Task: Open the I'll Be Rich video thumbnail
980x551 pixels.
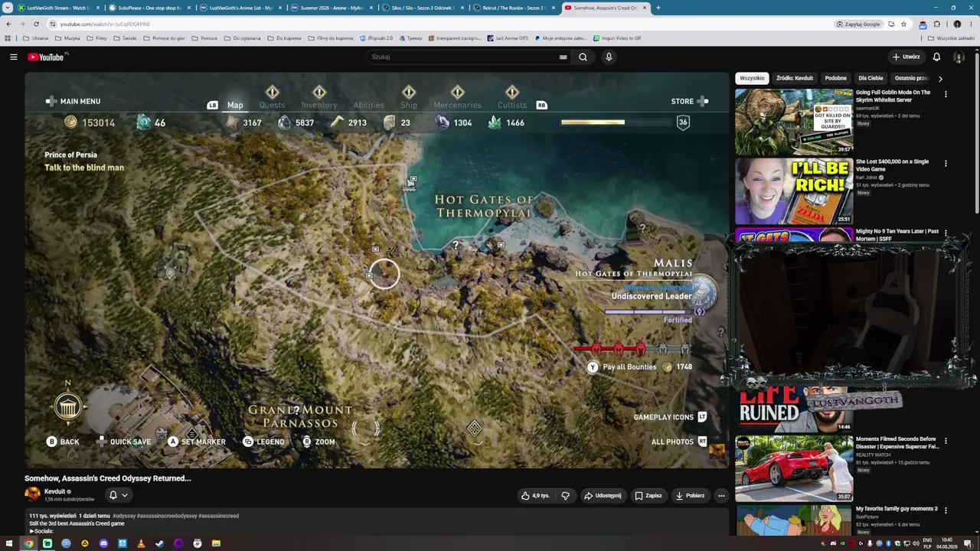Action: click(x=794, y=191)
